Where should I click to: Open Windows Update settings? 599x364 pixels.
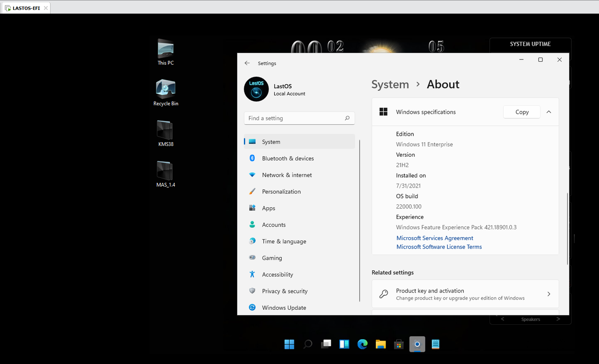[299, 307]
